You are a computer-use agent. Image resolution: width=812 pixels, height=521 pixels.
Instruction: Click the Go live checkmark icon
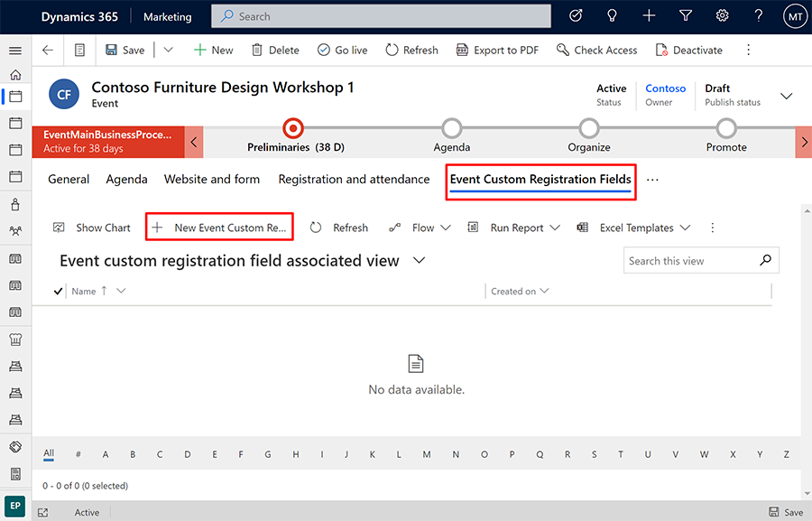click(322, 51)
